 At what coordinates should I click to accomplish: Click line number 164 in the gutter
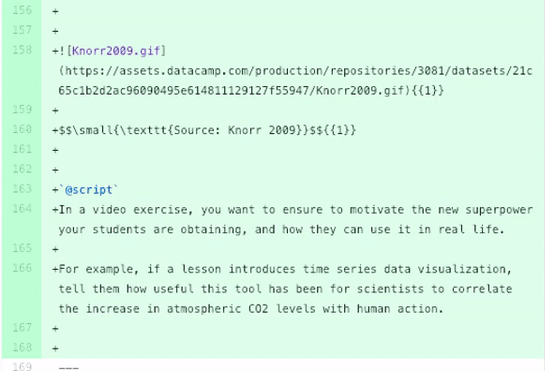coord(22,209)
